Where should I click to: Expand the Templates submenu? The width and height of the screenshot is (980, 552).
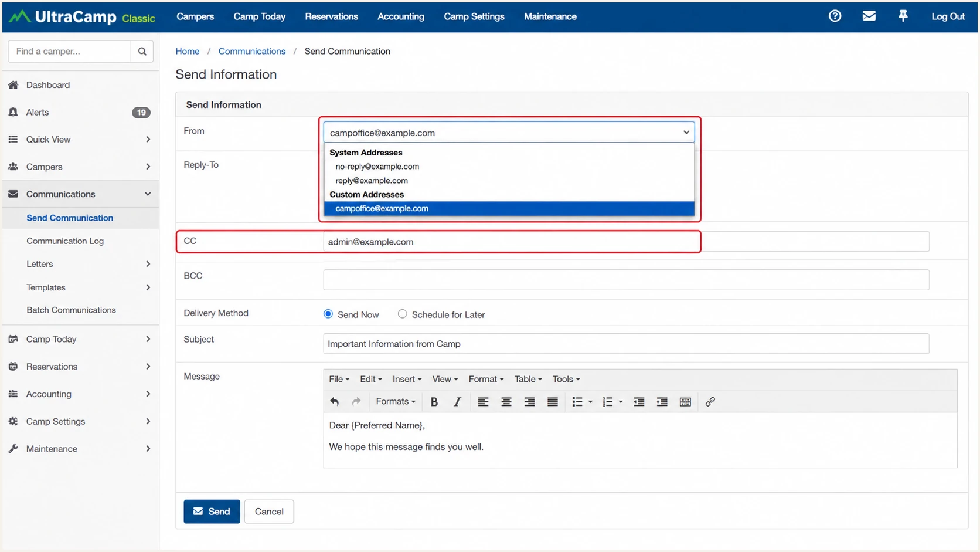(x=148, y=287)
